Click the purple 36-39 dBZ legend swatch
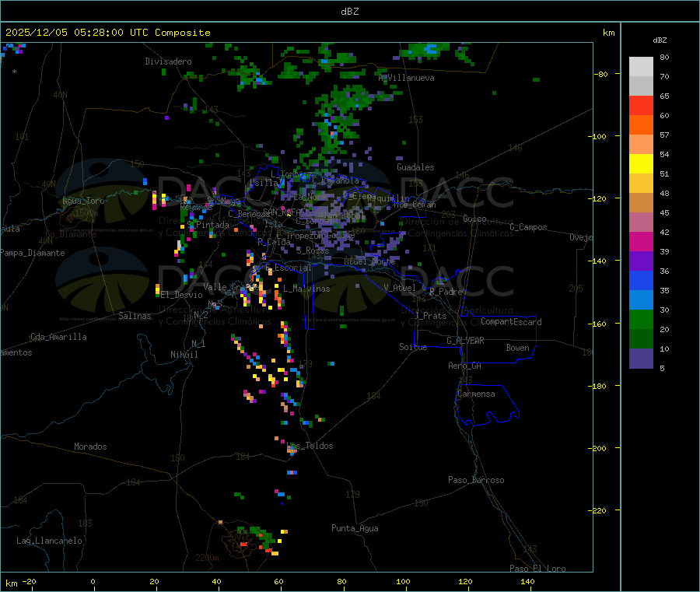 click(x=641, y=261)
